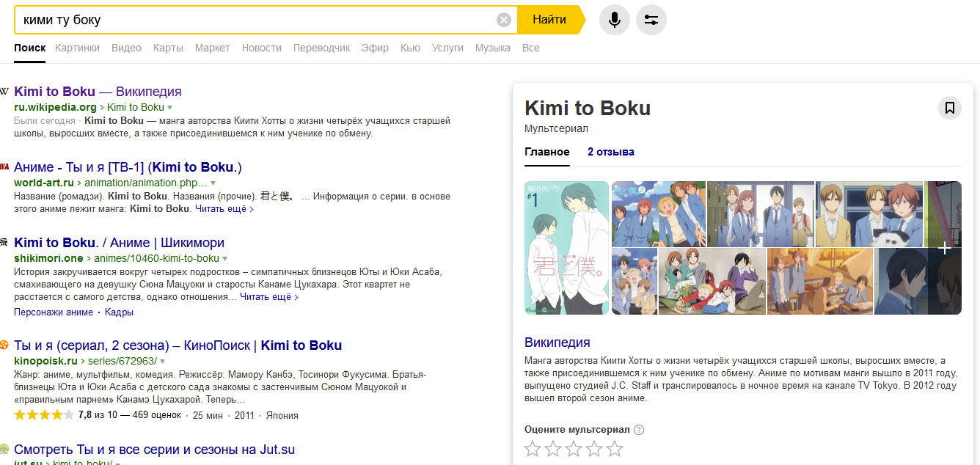
Task: Switch to the Маркет search tab
Action: click(x=213, y=48)
